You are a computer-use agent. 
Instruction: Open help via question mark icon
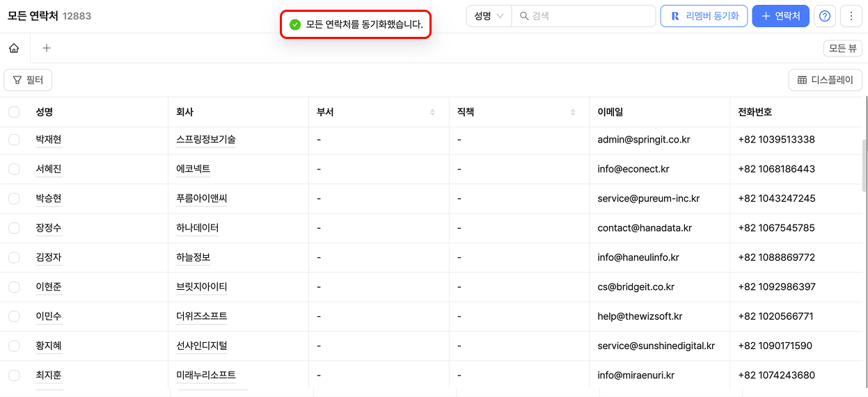(825, 16)
